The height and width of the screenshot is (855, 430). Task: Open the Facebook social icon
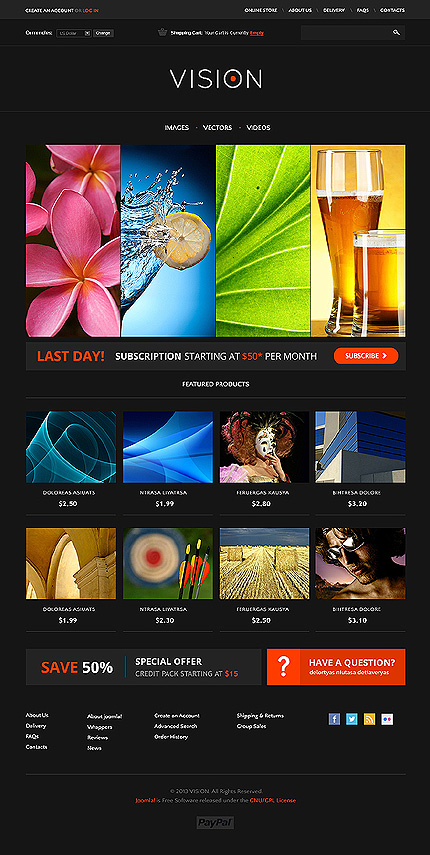tap(334, 719)
